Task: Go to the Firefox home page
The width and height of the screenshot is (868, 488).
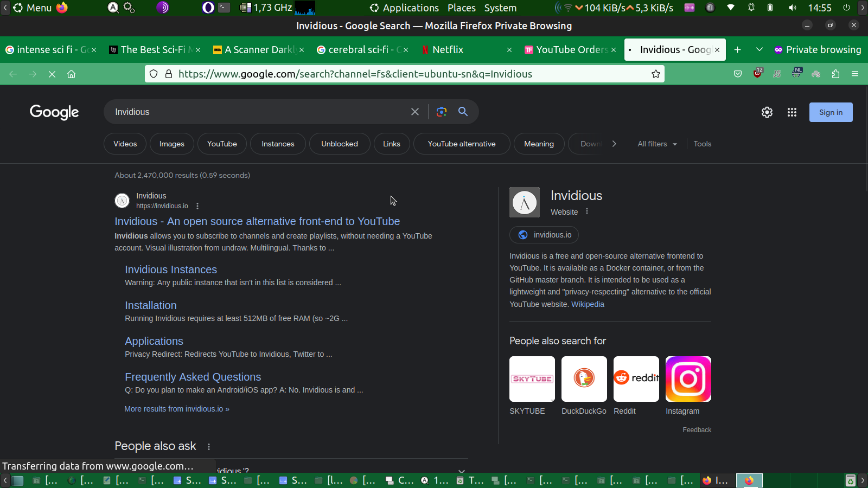Action: click(71, 74)
